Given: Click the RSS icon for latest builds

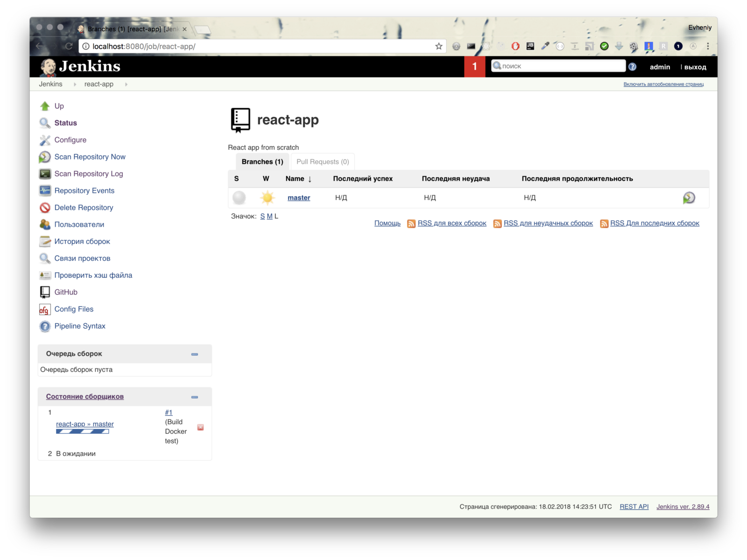Looking at the screenshot, I should coord(604,224).
